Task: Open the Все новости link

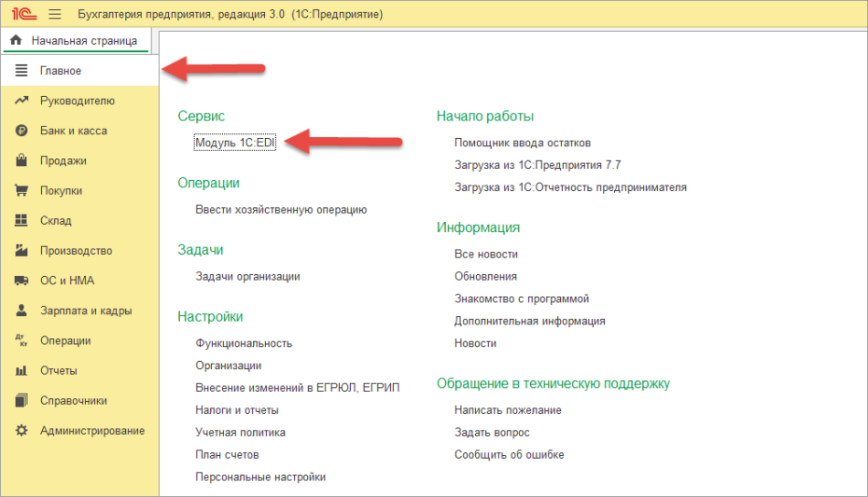Action: click(486, 255)
